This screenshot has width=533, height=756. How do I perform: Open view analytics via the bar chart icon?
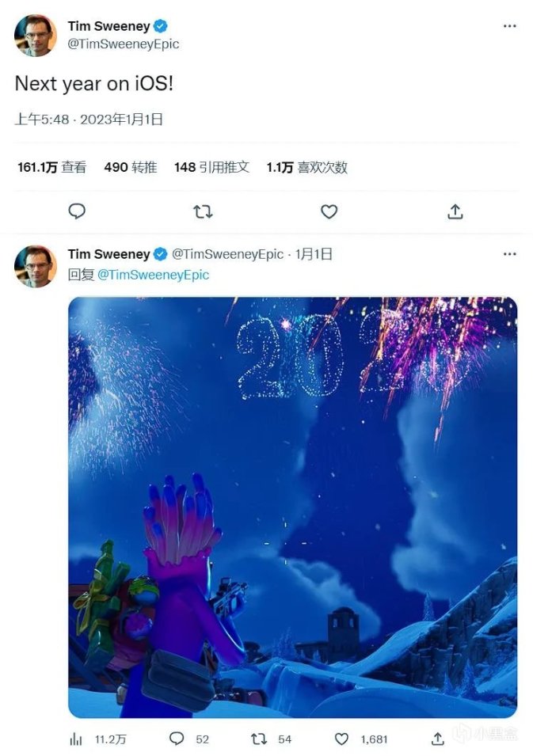75,738
